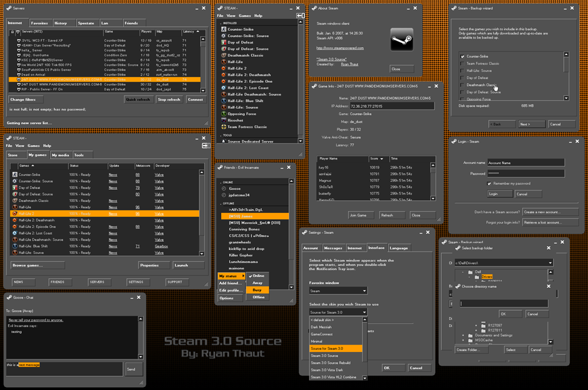Expand the R127097 folder node
Viewport: 588px width, 390px height.
tap(476, 326)
